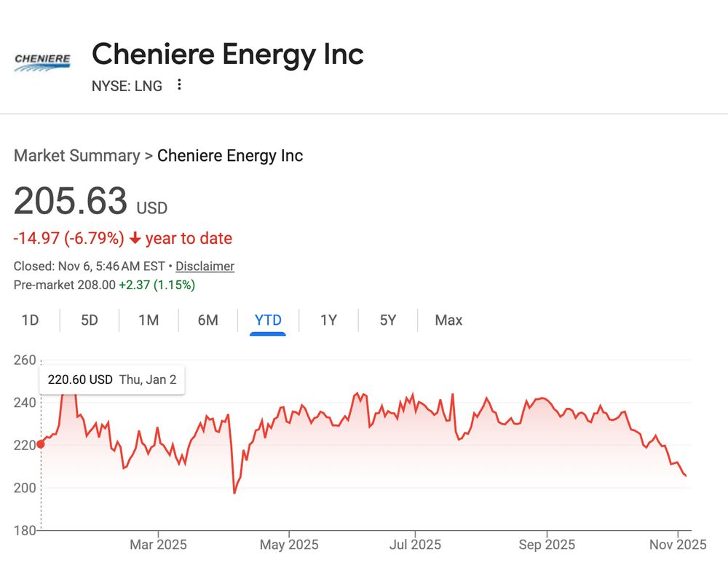The image size is (728, 568).
Task: Navigate back via Market Summary breadcrumb
Action: [x=77, y=156]
